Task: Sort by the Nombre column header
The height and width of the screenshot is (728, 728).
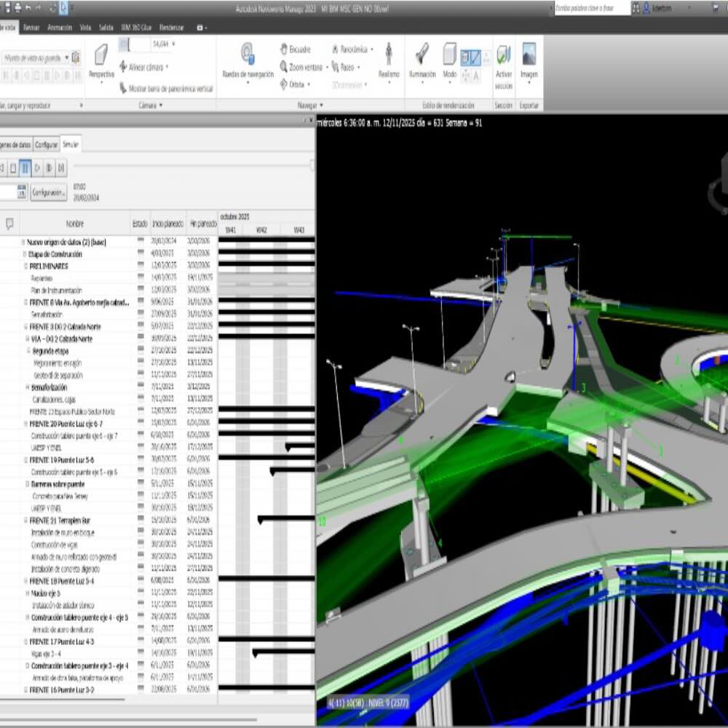Action: [x=75, y=223]
